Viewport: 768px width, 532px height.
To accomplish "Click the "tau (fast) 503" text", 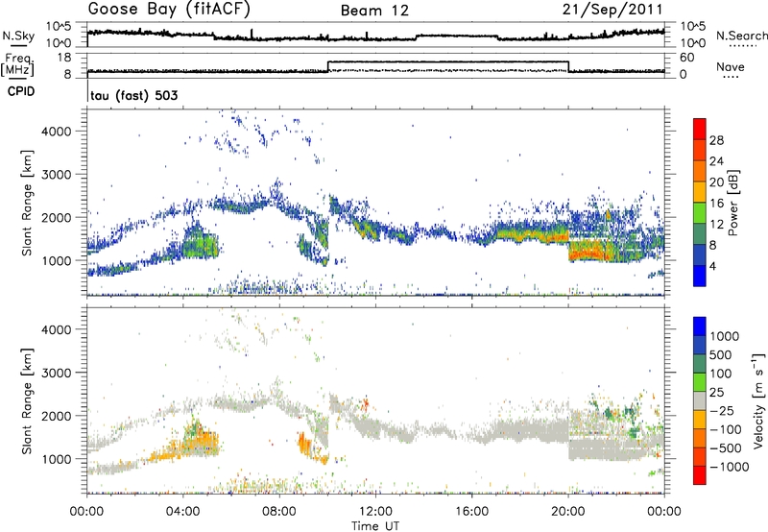I will tap(134, 95).
